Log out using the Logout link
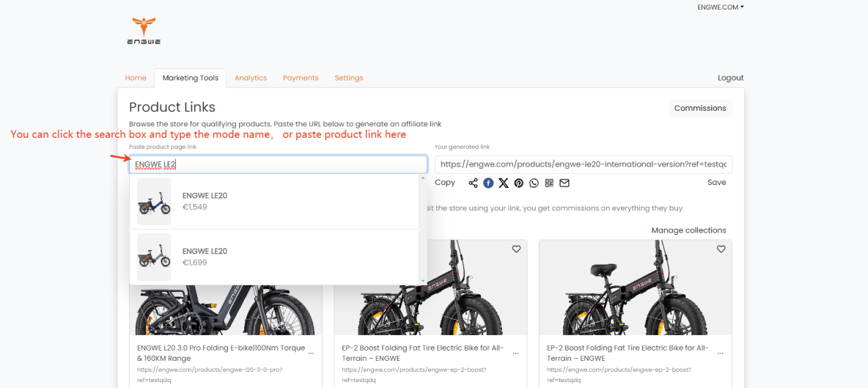Screen dimensions: 868x388 coord(731,78)
